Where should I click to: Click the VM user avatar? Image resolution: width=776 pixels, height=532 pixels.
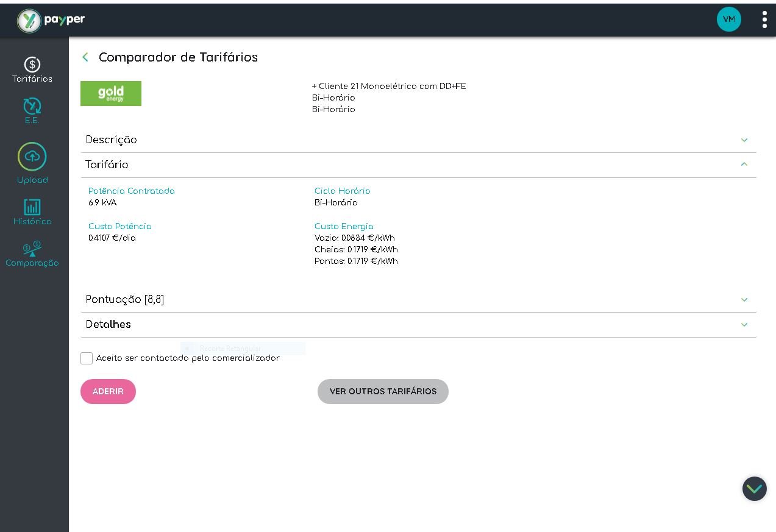click(x=728, y=20)
